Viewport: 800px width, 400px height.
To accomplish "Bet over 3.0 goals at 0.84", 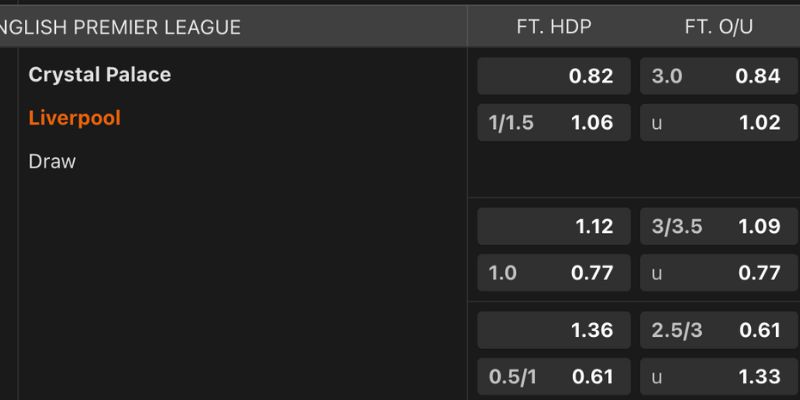I will coord(716,76).
